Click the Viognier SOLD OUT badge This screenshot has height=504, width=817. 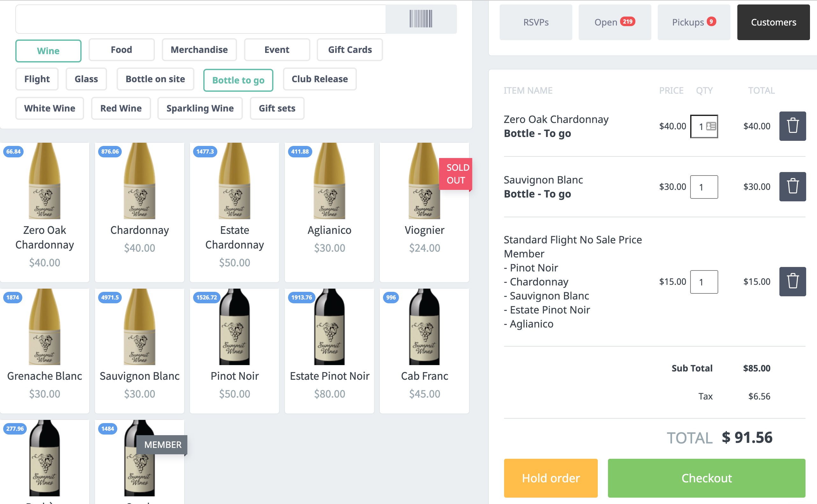455,174
